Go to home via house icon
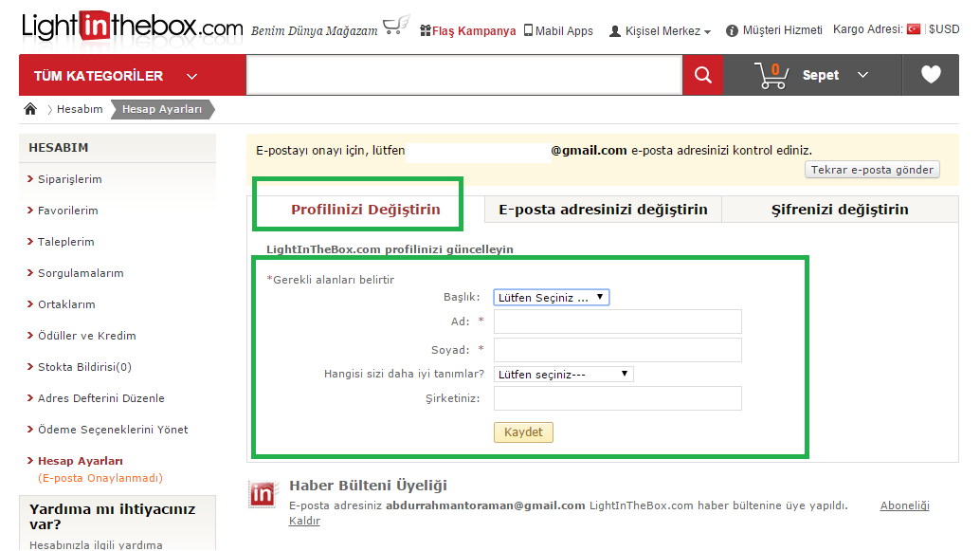The width and height of the screenshot is (980, 551). click(30, 109)
